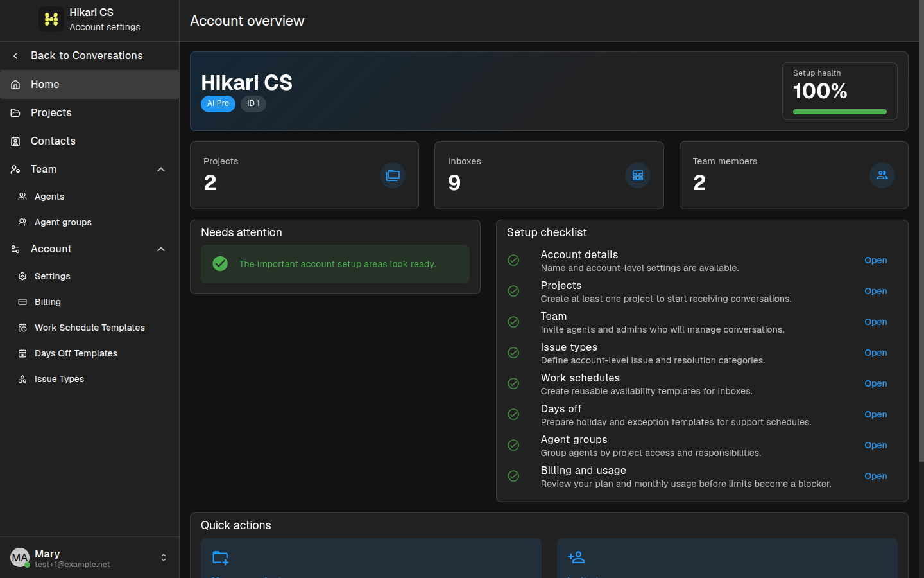Open Projects from the sidebar
Viewport: 924px width, 578px height.
[x=89, y=113]
